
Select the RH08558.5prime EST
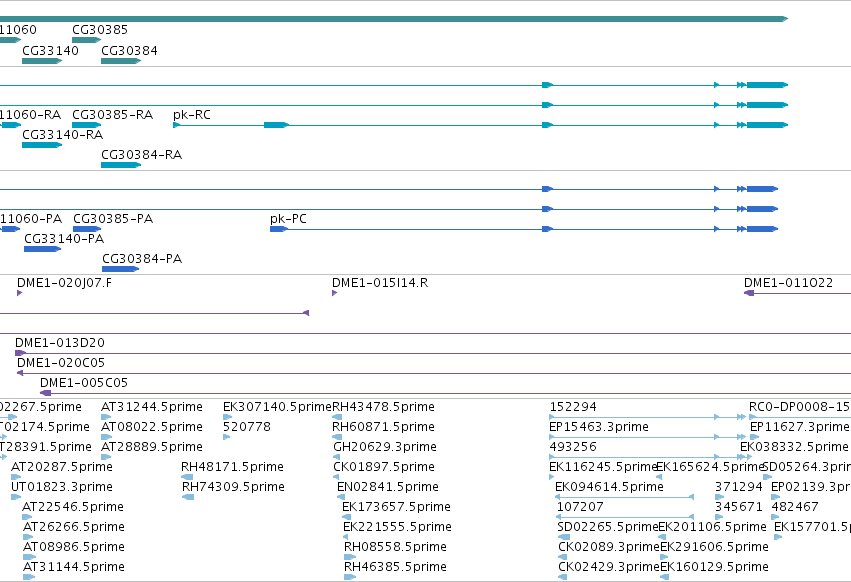pos(350,557)
